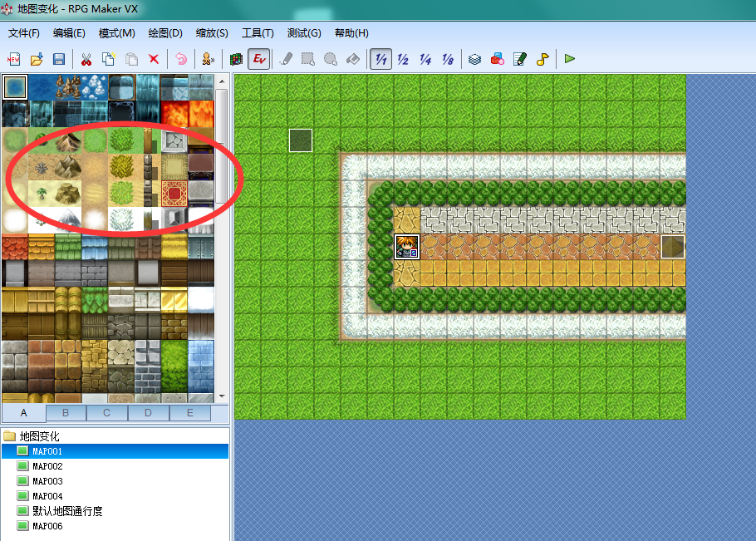Open the Database icon
Screen dimensions: 756x541
pyautogui.click(x=475, y=59)
